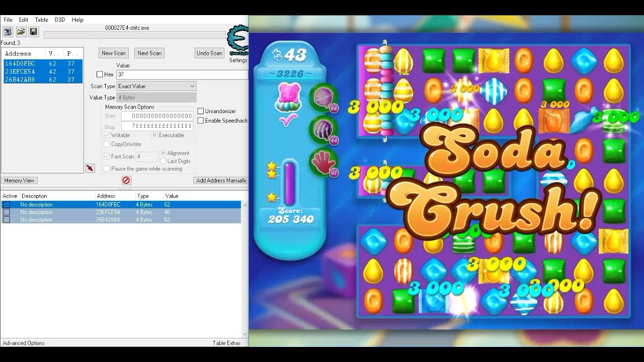Toggle the CopyOnWrite checkbox

(107, 144)
